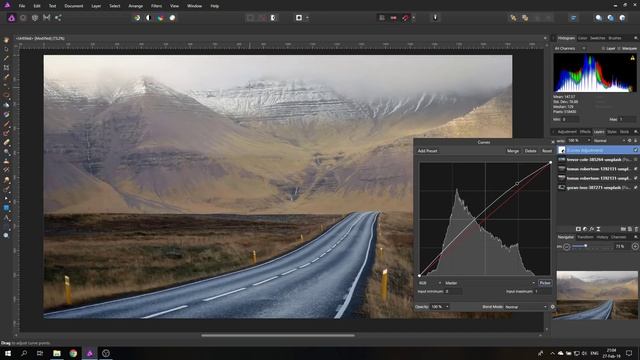Select the Erase Brush tool
This screenshot has width=640, height=360.
(6, 142)
